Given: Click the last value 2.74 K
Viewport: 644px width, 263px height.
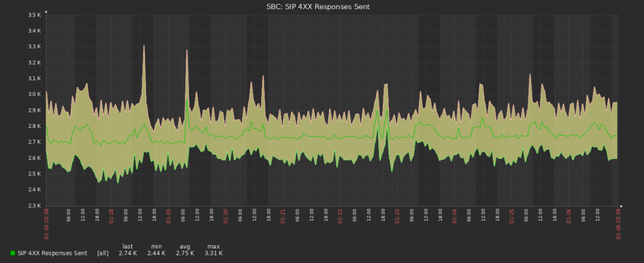Looking at the screenshot, I should pyautogui.click(x=127, y=253).
